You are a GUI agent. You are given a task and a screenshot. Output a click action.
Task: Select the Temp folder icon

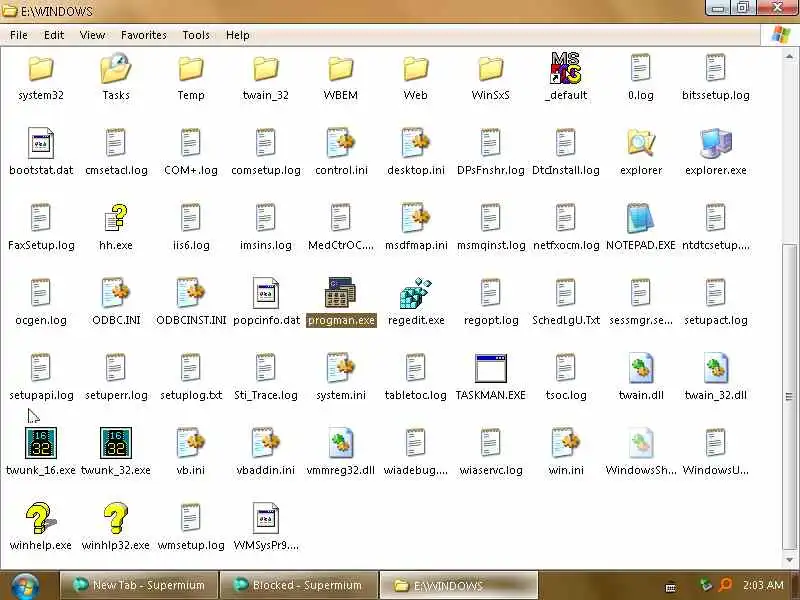point(191,68)
